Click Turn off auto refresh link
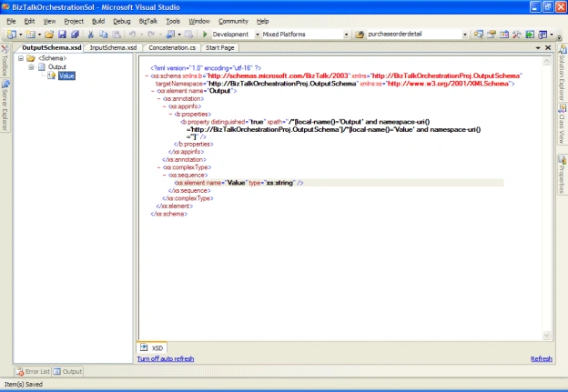This screenshot has width=568, height=392. click(x=166, y=358)
